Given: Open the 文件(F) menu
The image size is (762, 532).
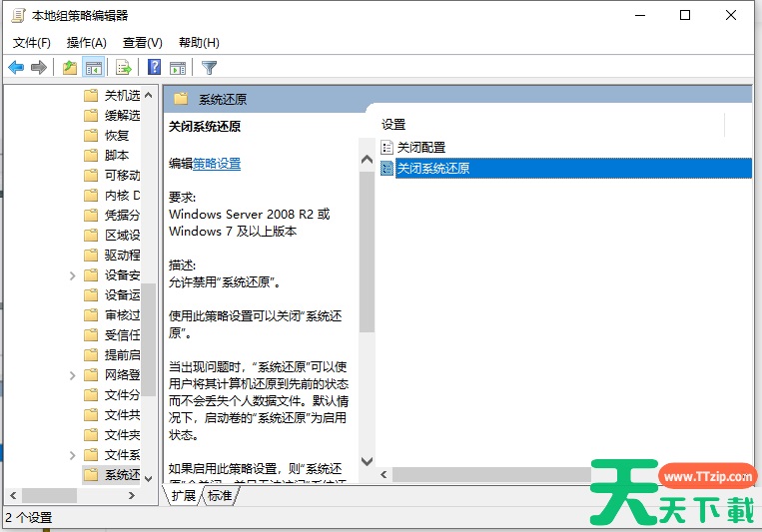Looking at the screenshot, I should click(x=32, y=43).
